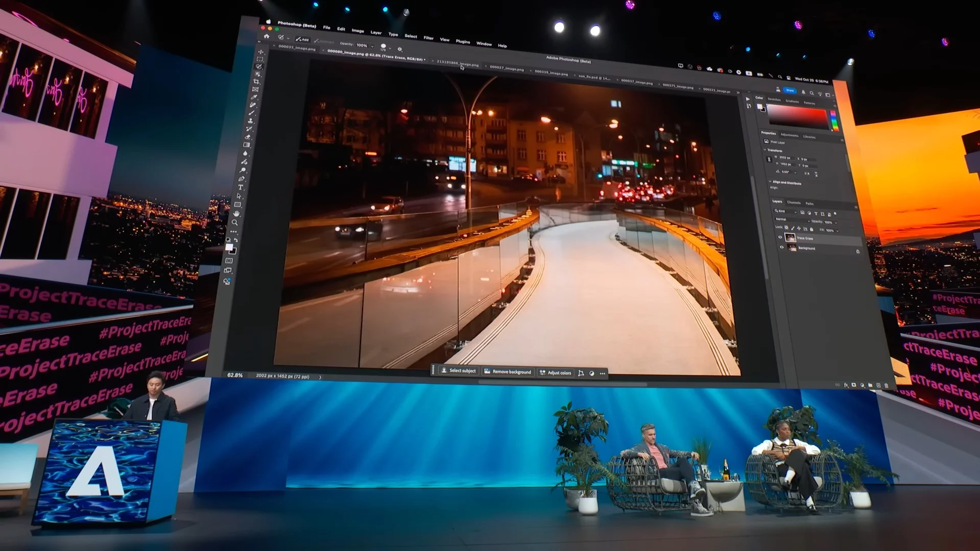Open brush settings gear in options bar

(400, 50)
